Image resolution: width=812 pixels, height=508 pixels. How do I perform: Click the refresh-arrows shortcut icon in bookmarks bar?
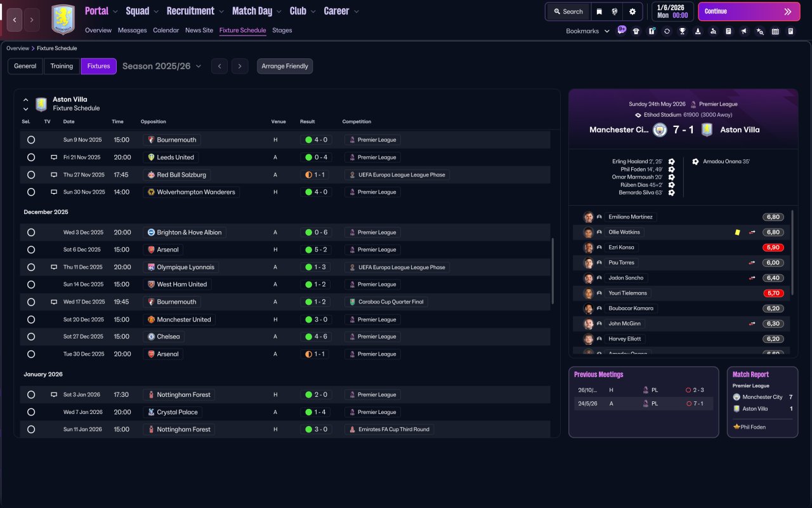[x=667, y=31]
